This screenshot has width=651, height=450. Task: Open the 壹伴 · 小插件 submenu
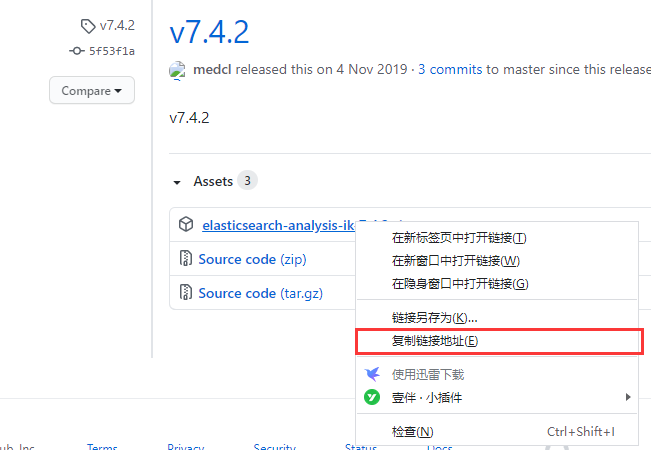pyautogui.click(x=497, y=397)
